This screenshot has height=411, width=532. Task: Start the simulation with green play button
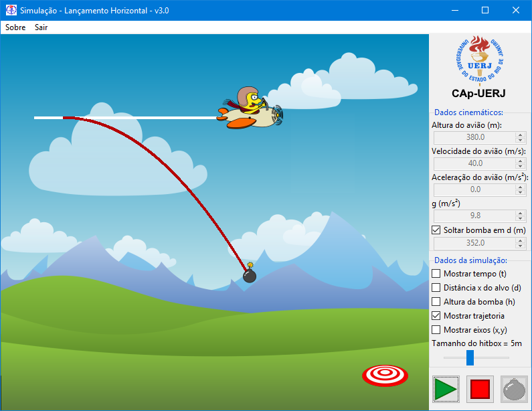click(446, 389)
